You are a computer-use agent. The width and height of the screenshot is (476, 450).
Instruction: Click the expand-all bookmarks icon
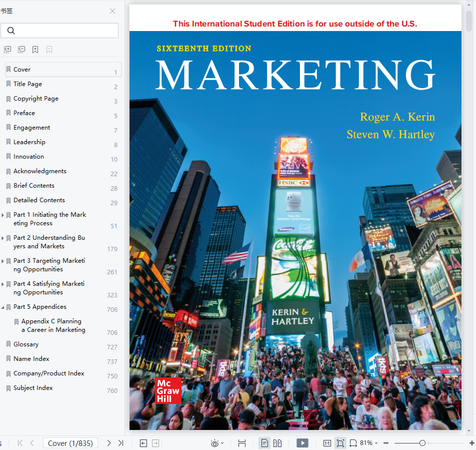click(x=7, y=49)
